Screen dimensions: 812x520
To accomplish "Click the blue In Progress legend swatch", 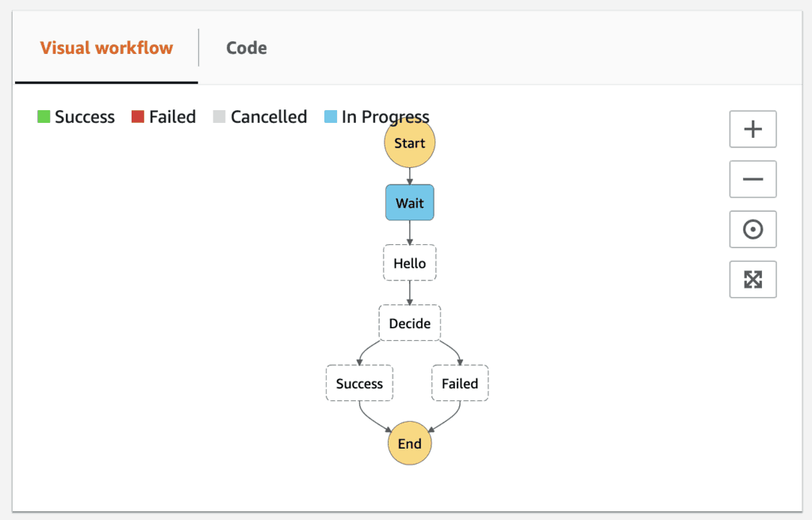I will point(331,117).
